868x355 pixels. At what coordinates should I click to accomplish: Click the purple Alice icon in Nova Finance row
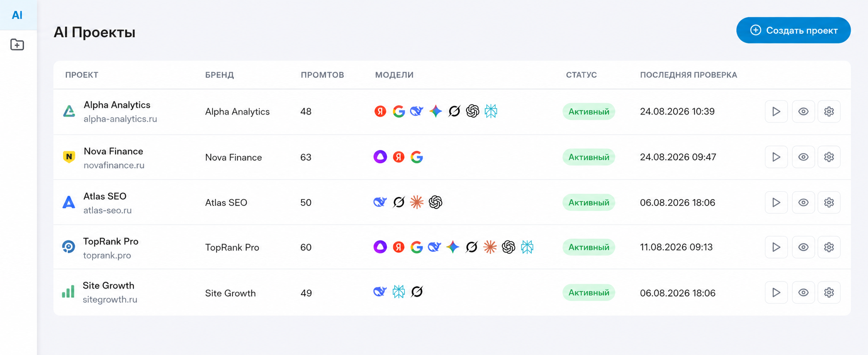[x=380, y=157]
